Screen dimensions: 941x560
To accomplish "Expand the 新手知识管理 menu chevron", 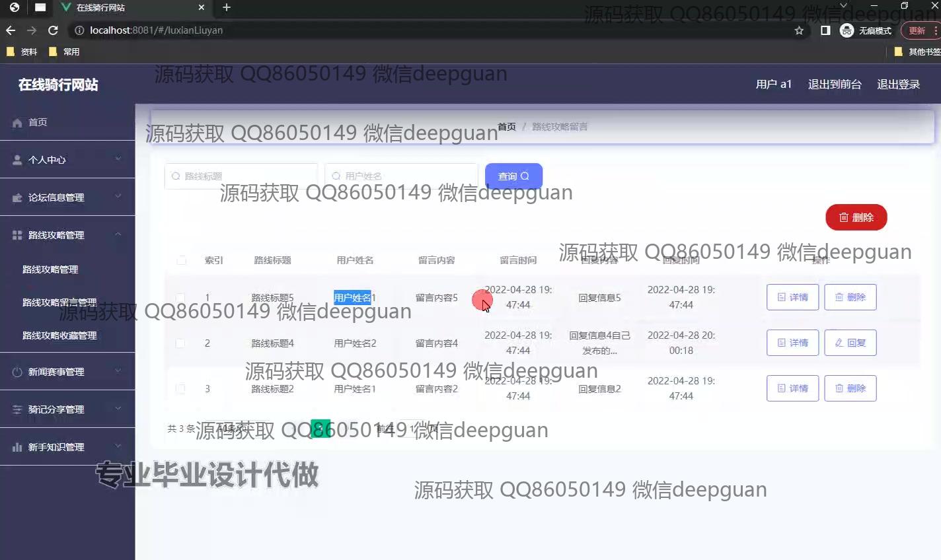I will (x=118, y=446).
